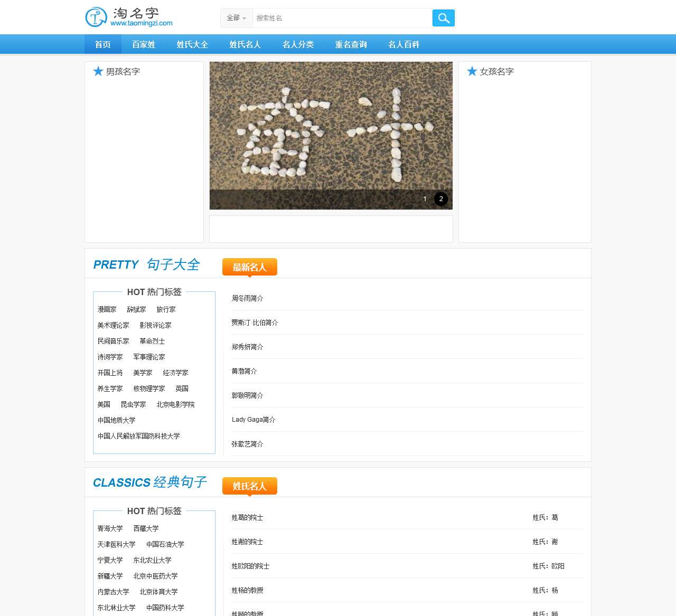Open the 黄渤简介 profile link
This screenshot has height=616, width=676.
point(245,371)
